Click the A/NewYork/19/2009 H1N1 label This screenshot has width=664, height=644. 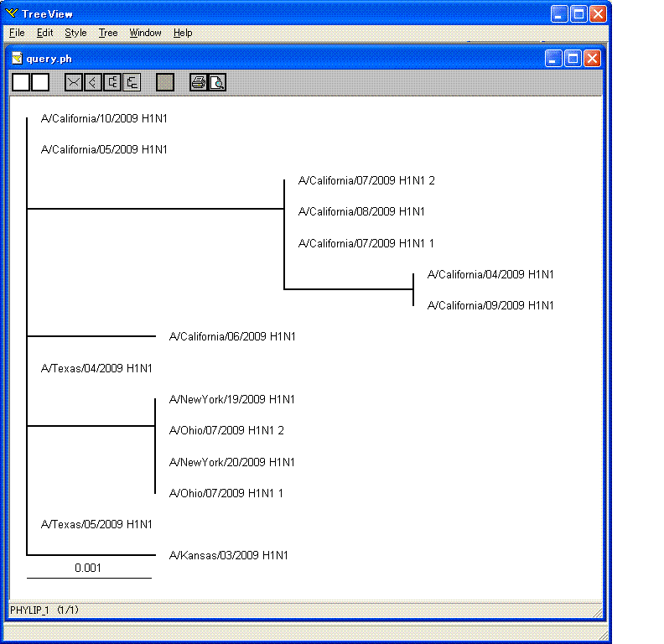pyautogui.click(x=232, y=399)
